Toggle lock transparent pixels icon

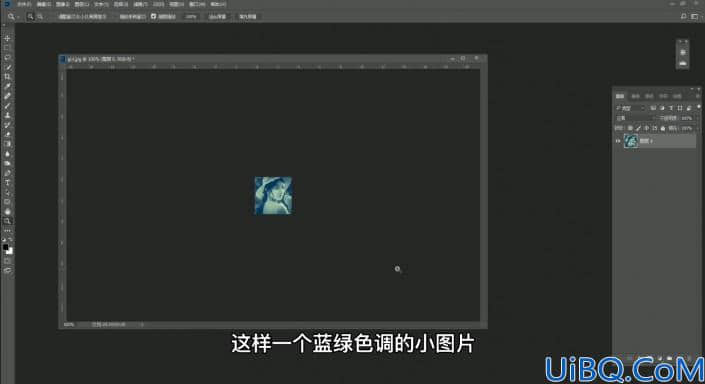629,128
